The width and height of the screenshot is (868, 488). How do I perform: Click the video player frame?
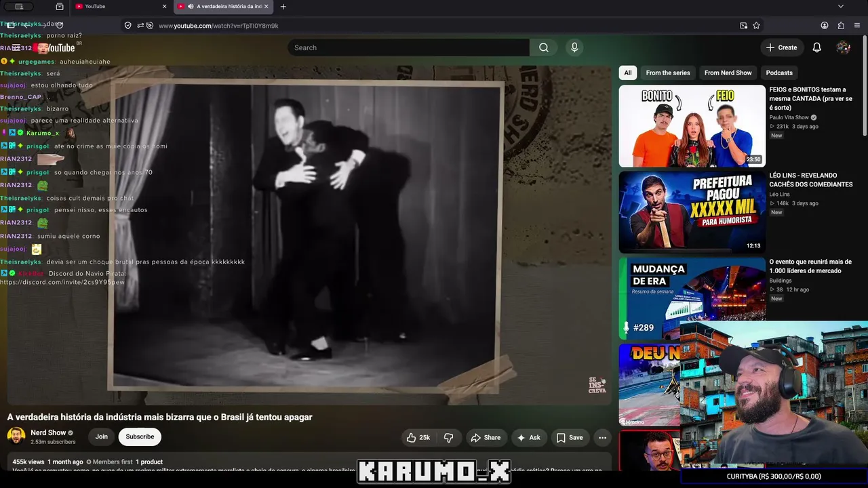tap(309, 235)
